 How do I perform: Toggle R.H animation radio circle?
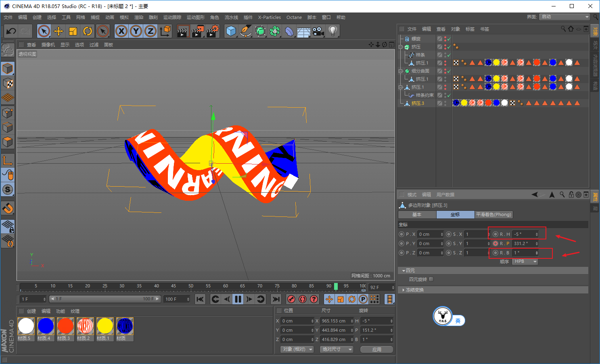pos(495,234)
